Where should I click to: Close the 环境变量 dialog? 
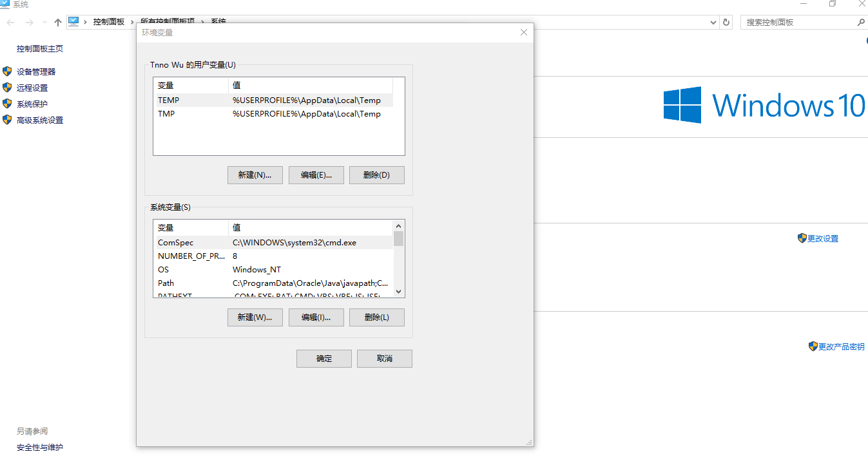pos(524,32)
